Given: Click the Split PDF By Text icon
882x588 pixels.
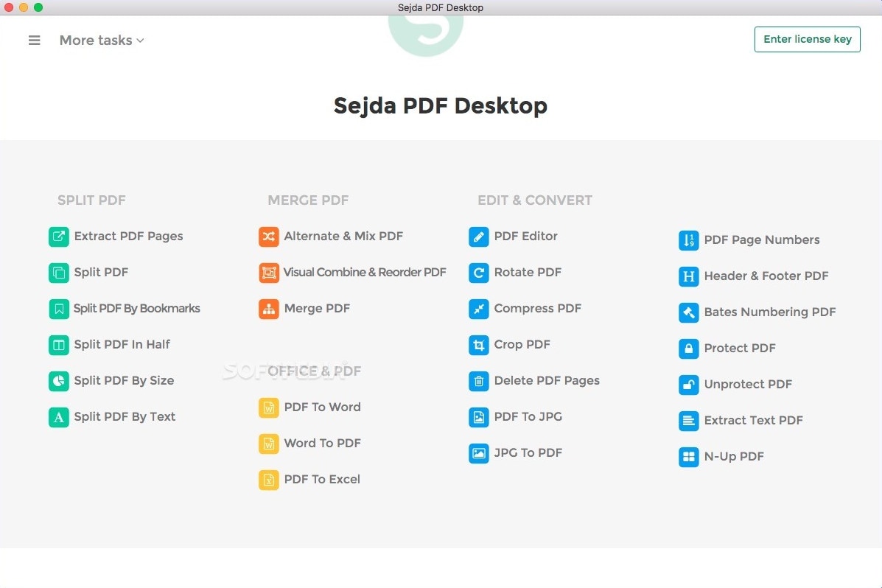Looking at the screenshot, I should tap(58, 417).
